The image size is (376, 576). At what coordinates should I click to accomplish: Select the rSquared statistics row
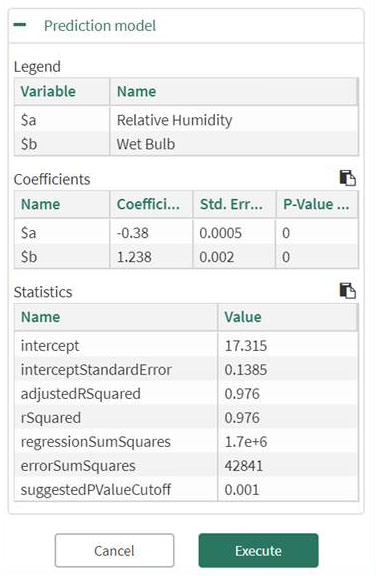(x=186, y=417)
